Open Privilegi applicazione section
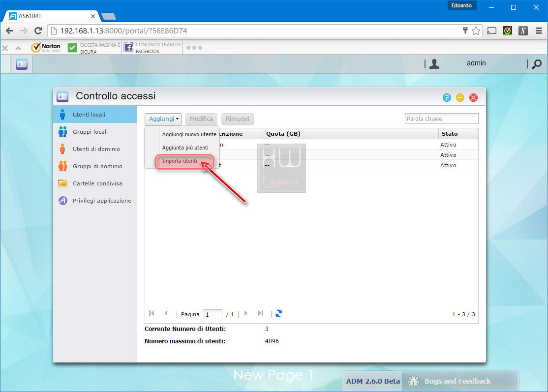The height and width of the screenshot is (392, 548). [x=95, y=201]
